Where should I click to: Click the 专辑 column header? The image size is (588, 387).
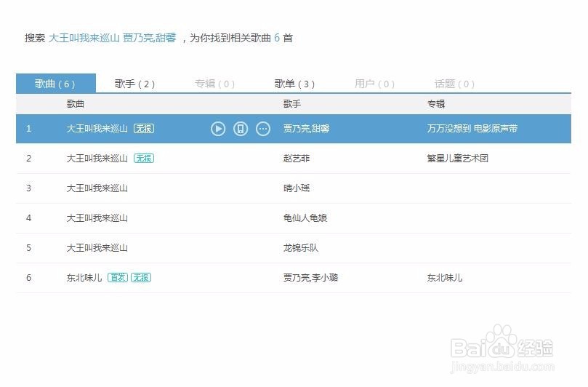pyautogui.click(x=436, y=104)
